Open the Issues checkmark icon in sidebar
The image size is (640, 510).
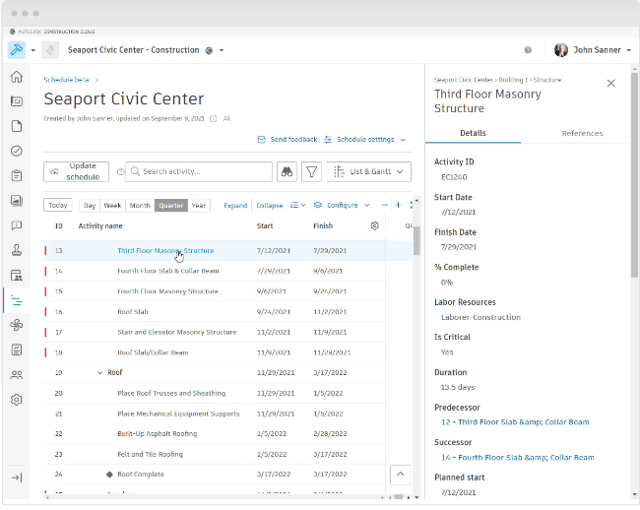point(16,151)
